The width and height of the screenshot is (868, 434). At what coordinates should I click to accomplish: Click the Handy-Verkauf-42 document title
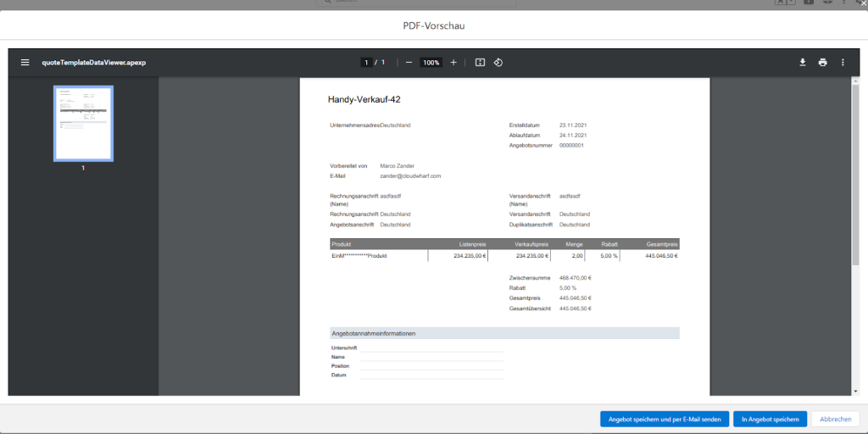coord(364,99)
